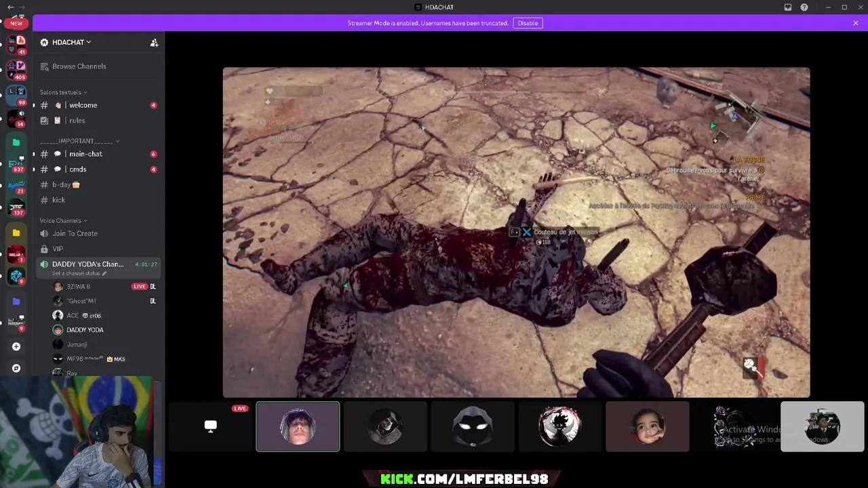This screenshot has height=488, width=868.
Task: Open the rules channel
Action: pos(98,121)
